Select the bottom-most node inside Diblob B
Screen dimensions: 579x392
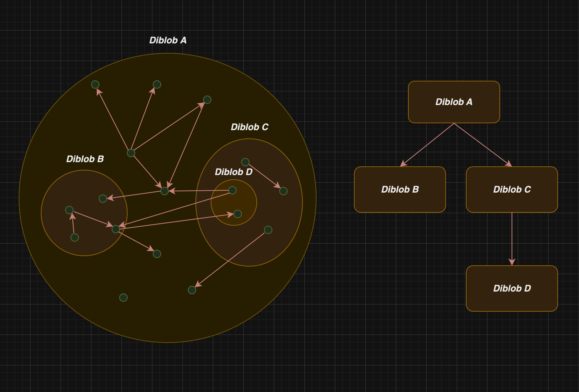pyautogui.click(x=75, y=237)
